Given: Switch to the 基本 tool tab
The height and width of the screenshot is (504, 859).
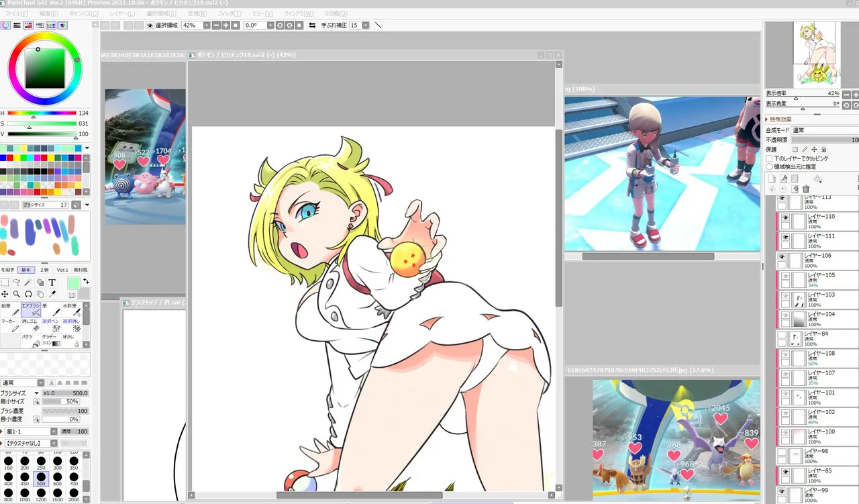Looking at the screenshot, I should pyautogui.click(x=26, y=270).
